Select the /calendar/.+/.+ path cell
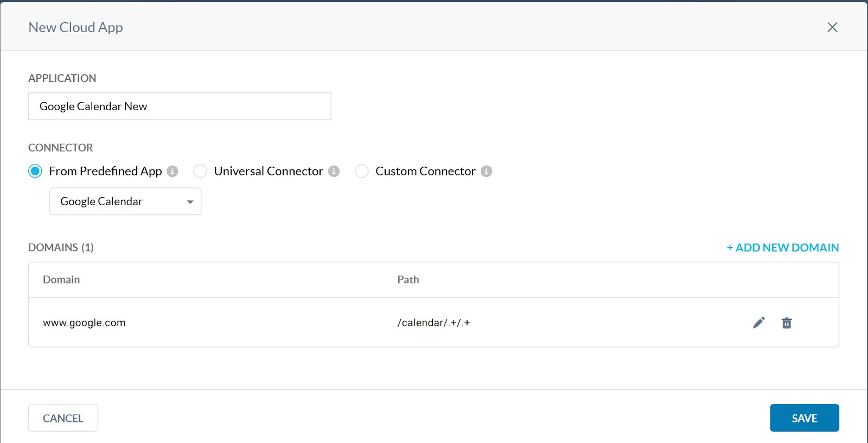868x443 pixels. pyautogui.click(x=433, y=322)
